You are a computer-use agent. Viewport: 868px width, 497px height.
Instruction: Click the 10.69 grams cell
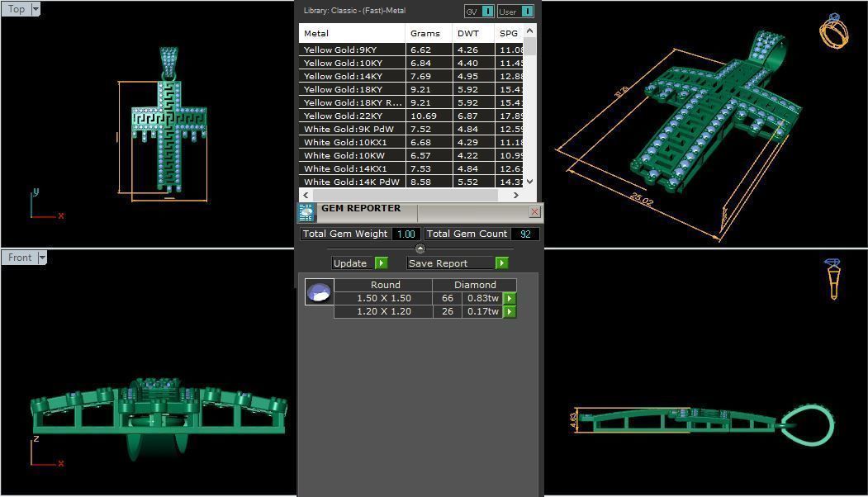point(429,116)
